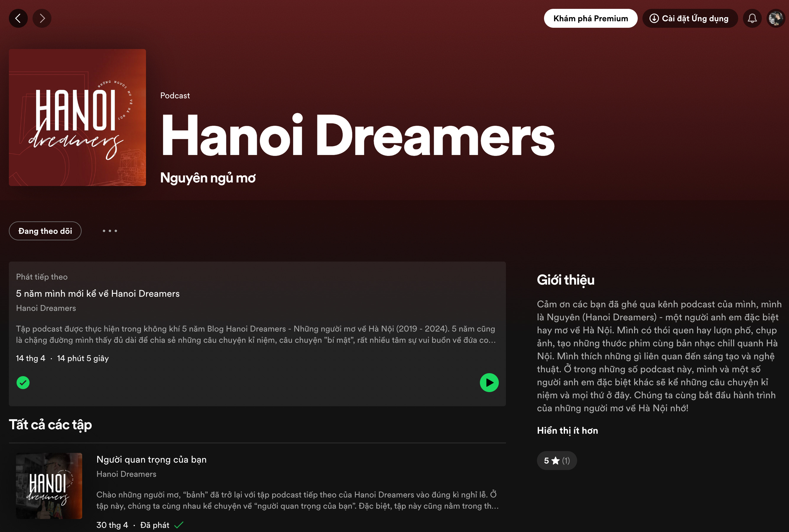Open episode Người quan trọng của bạn
The width and height of the screenshot is (789, 532).
tap(151, 459)
